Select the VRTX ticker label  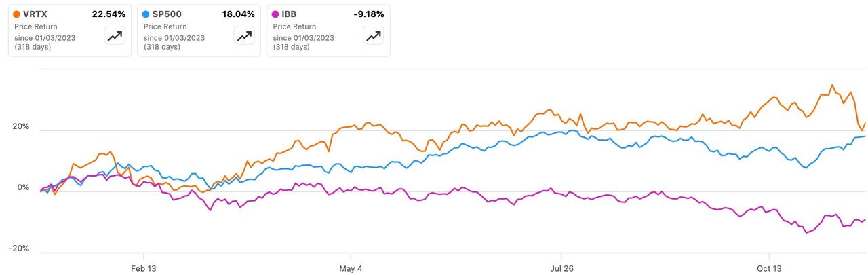coord(37,14)
